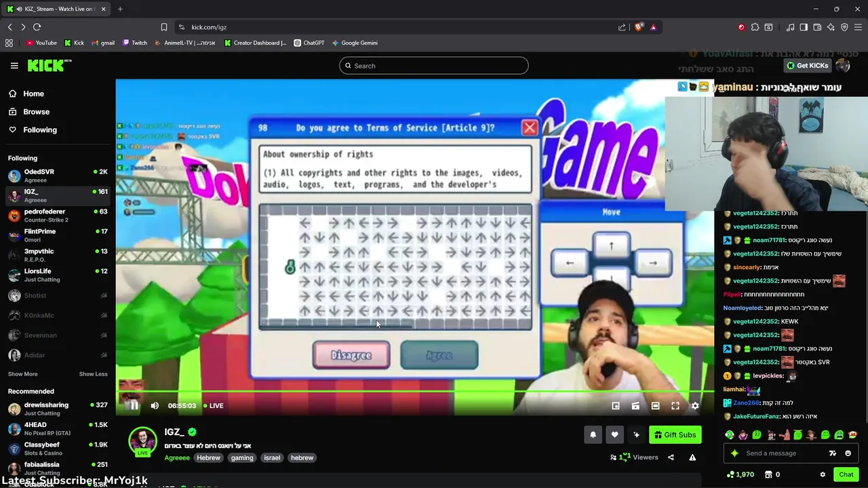Enter fullscreen video mode
This screenshot has width=868, height=488.
tap(675, 406)
